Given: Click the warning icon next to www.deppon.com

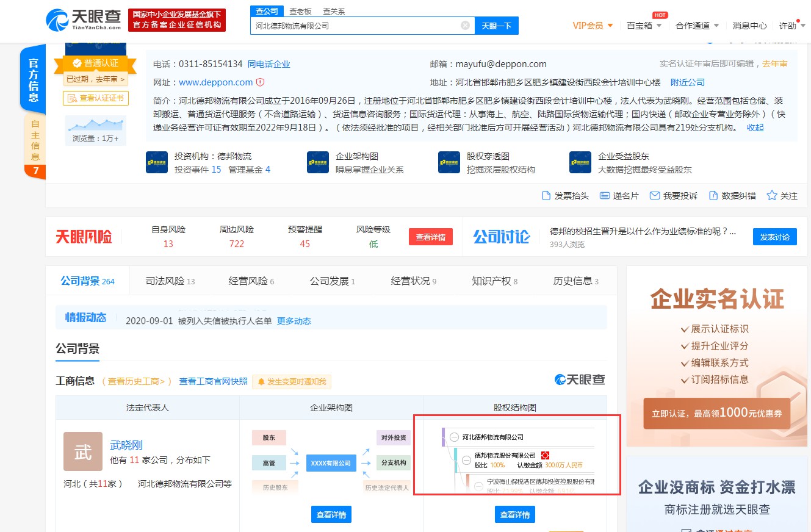Looking at the screenshot, I should coord(260,82).
